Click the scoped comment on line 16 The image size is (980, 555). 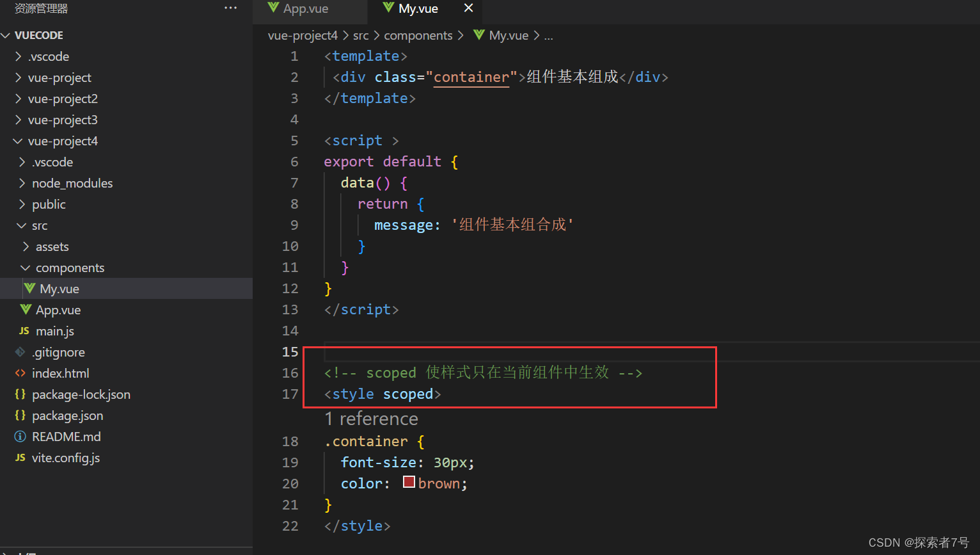click(x=483, y=373)
